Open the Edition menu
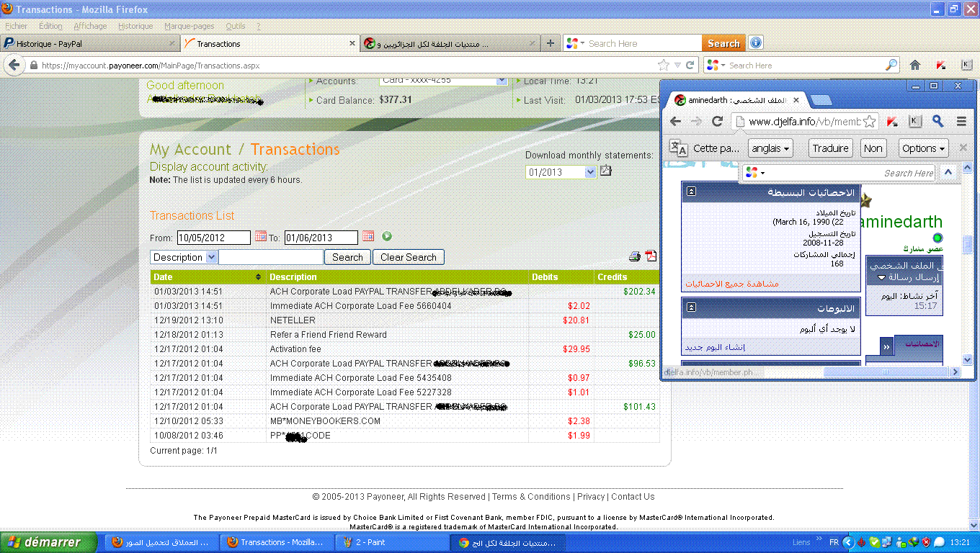The height and width of the screenshot is (553, 980). point(50,26)
